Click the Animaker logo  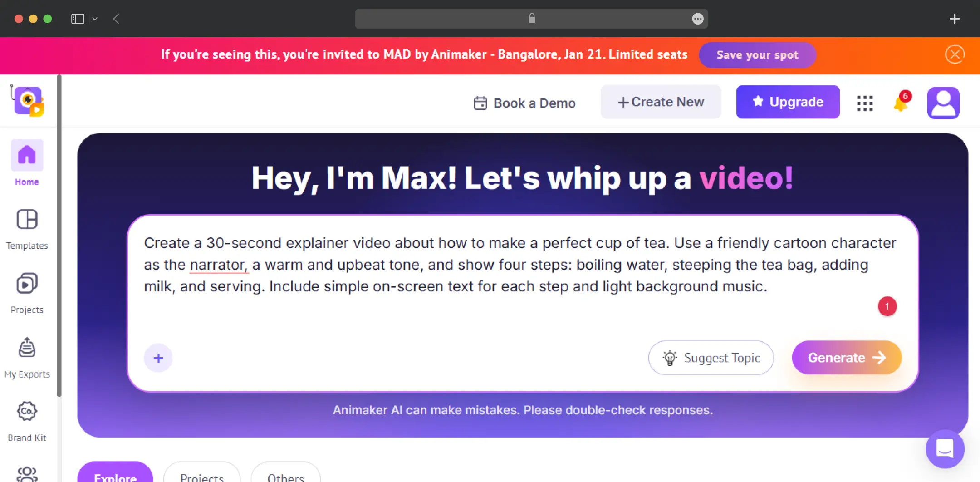[x=28, y=101]
